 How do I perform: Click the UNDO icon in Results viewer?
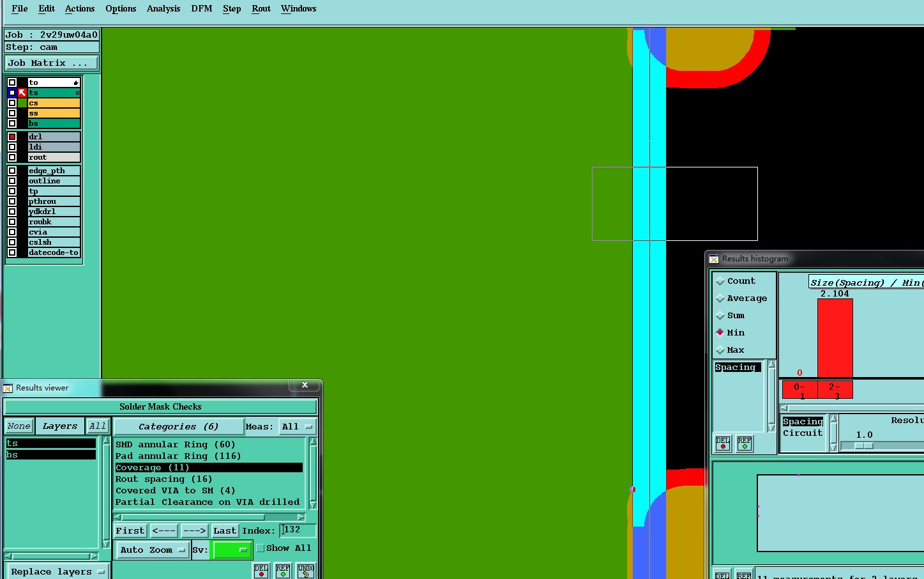coord(306,571)
